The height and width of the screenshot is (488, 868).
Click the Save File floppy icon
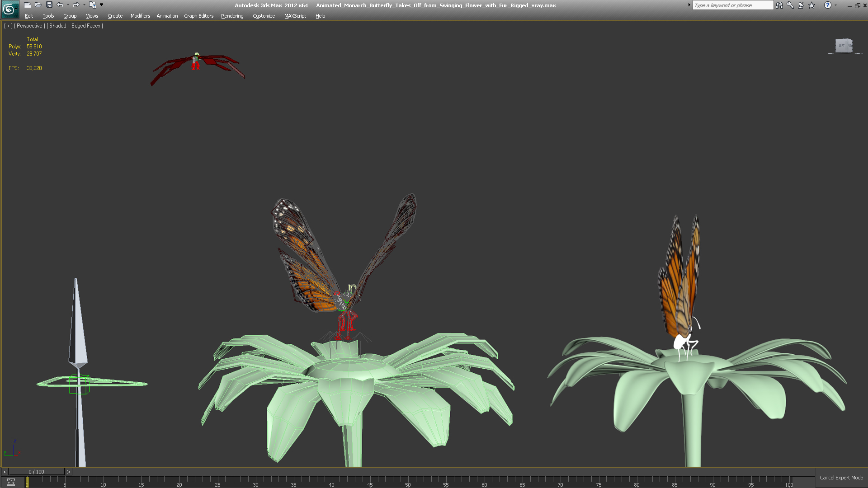pos(49,5)
